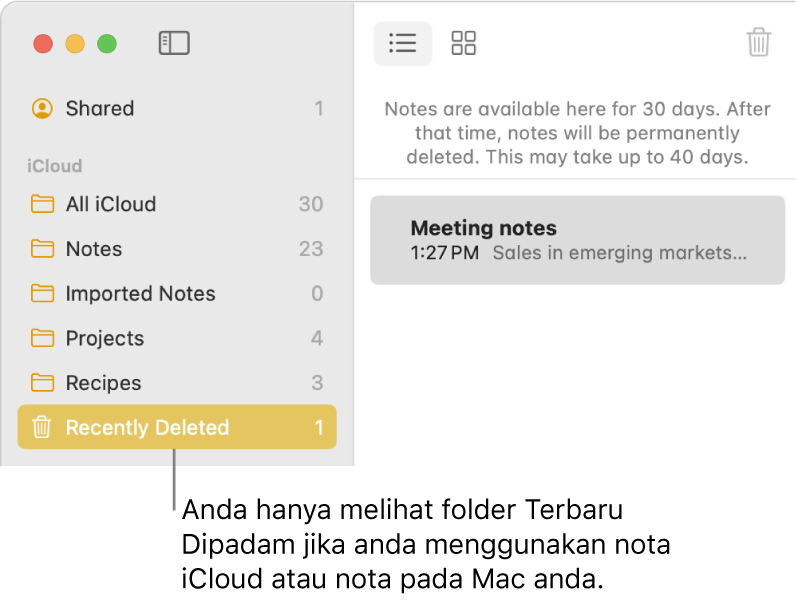Open the Shared folder
The height and width of the screenshot is (601, 798).
(177, 108)
